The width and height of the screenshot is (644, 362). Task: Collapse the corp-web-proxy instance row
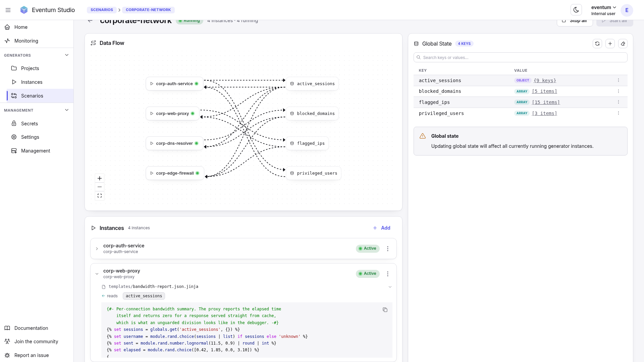pyautogui.click(x=97, y=274)
